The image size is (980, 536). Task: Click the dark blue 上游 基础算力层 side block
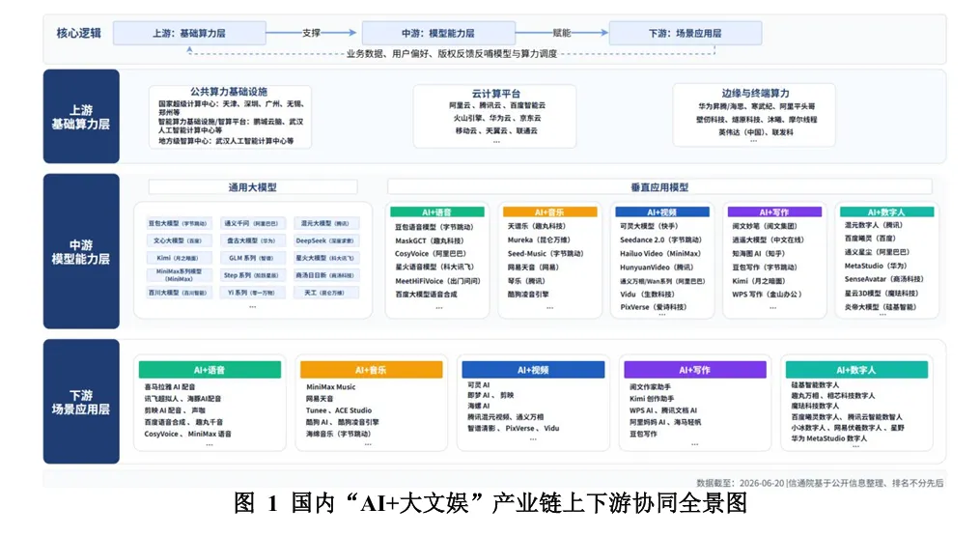click(x=81, y=116)
